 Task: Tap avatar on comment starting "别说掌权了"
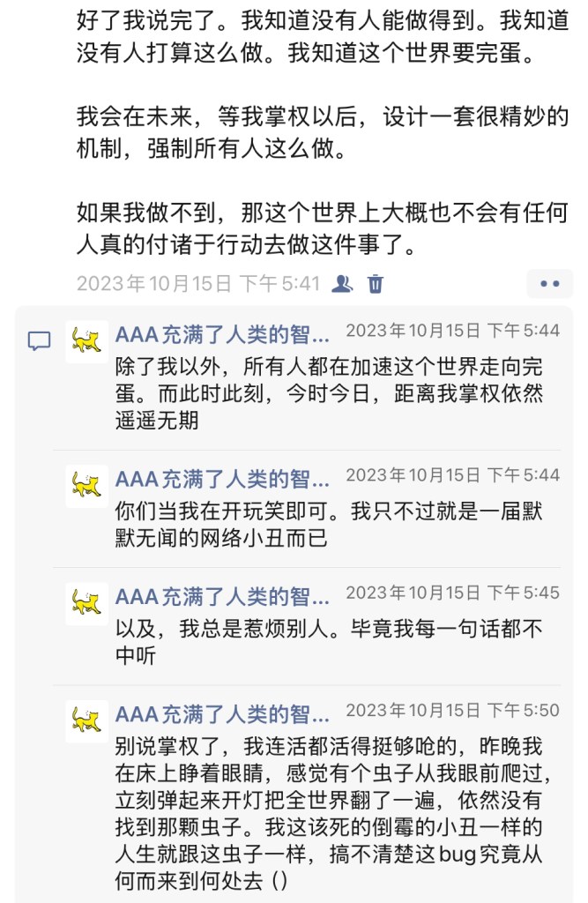(86, 720)
